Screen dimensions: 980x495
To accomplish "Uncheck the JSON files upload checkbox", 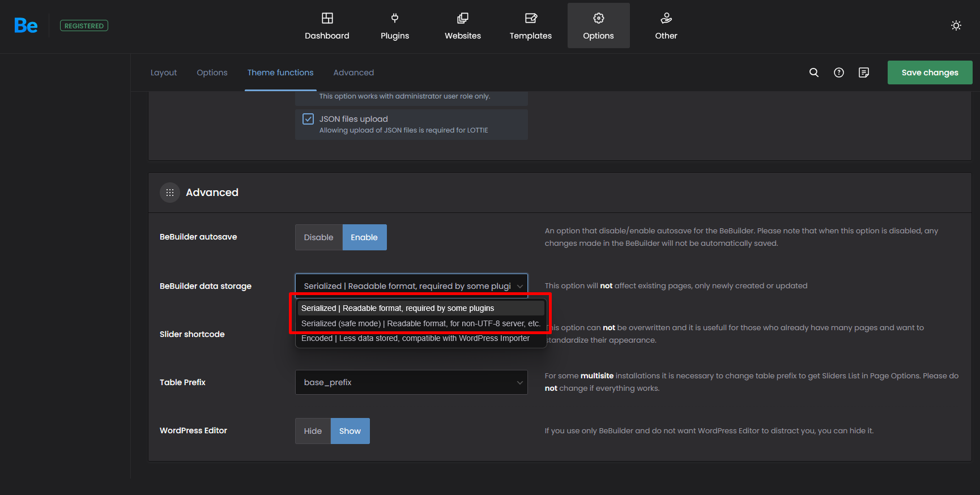I will [x=308, y=119].
